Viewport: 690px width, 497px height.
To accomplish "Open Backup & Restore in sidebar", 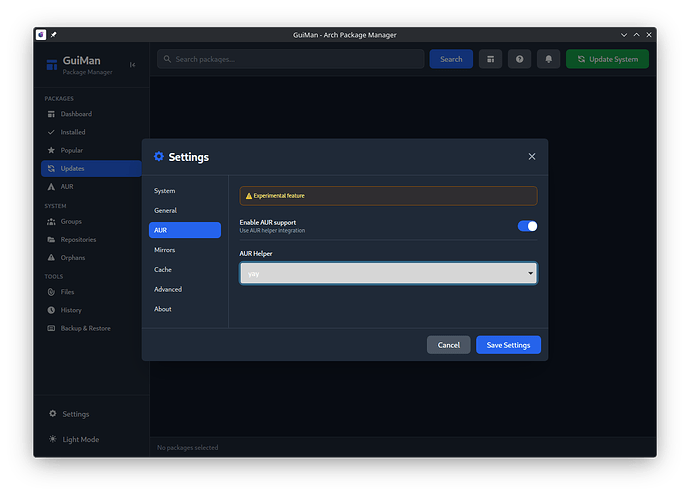I will 85,328.
